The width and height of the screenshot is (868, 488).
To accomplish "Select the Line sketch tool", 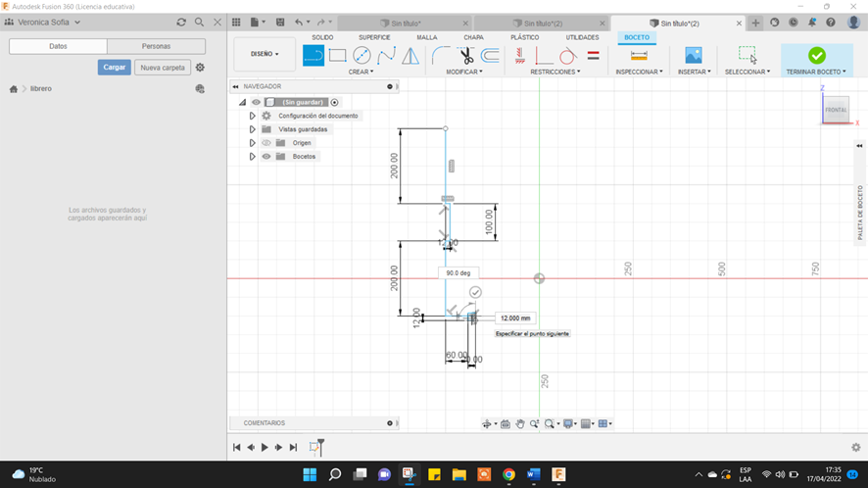I will [x=313, y=56].
